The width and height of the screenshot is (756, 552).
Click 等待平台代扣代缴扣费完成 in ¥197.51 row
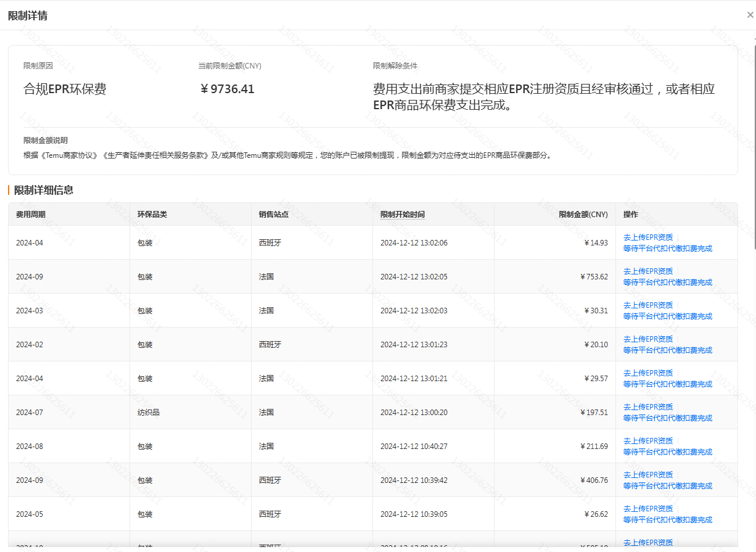668,418
